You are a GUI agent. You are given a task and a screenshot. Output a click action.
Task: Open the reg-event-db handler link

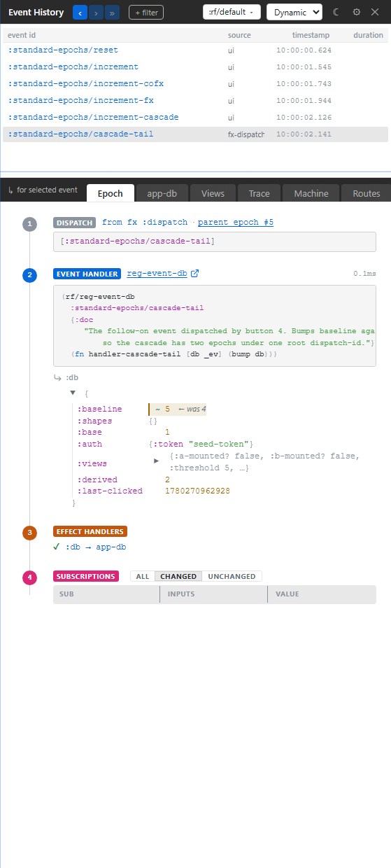(x=157, y=274)
